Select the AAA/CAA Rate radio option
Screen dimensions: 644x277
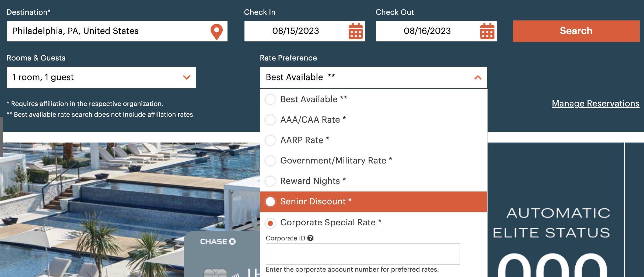(270, 120)
